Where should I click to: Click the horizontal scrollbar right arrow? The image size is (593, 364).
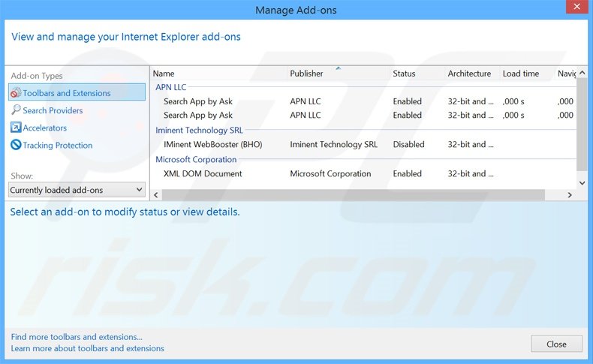point(570,195)
